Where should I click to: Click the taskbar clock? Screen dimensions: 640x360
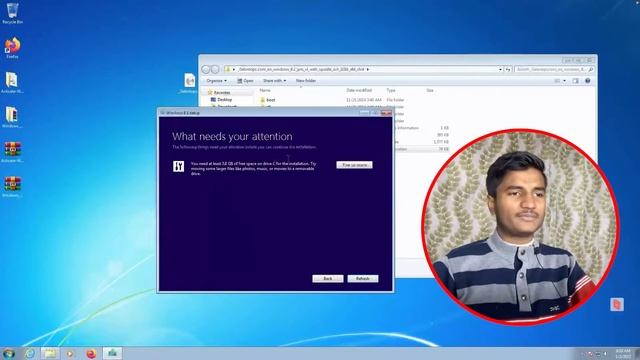[622, 354]
